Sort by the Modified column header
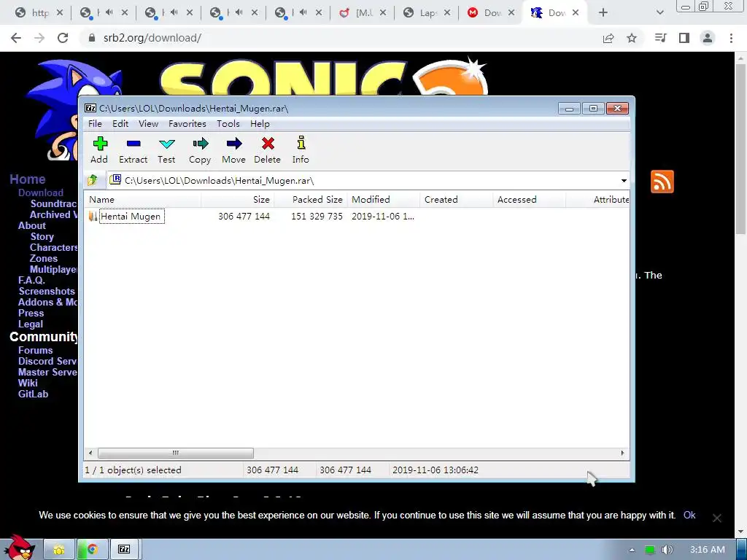The image size is (747, 560). click(x=384, y=200)
